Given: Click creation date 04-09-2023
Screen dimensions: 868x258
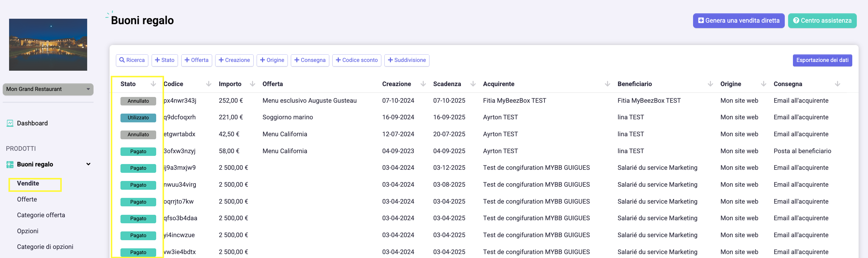Looking at the screenshot, I should (x=398, y=151).
